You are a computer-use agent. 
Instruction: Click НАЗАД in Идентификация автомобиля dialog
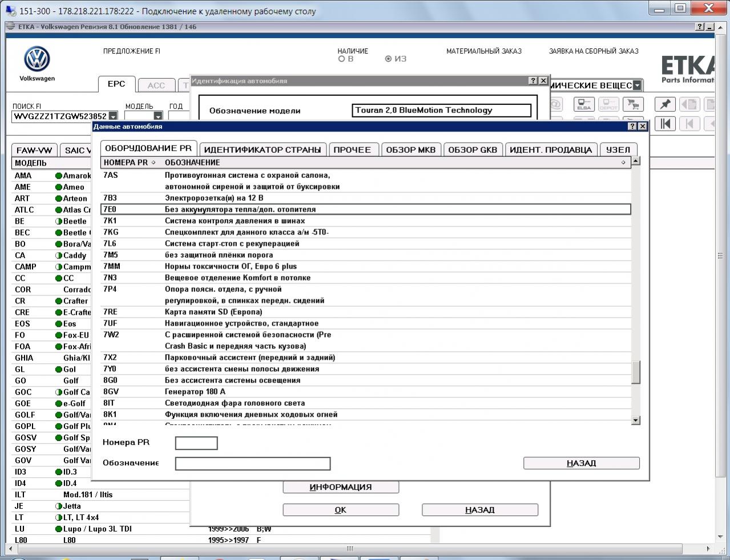[x=479, y=510]
